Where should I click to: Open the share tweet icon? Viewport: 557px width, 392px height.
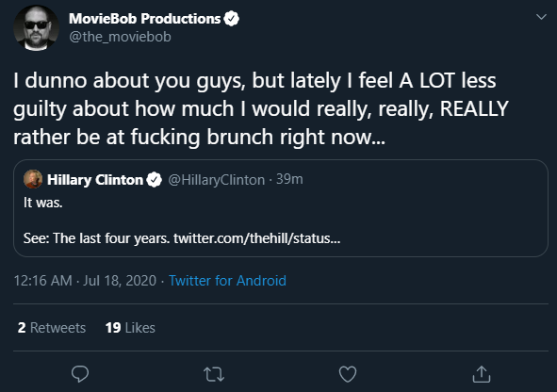[482, 374]
